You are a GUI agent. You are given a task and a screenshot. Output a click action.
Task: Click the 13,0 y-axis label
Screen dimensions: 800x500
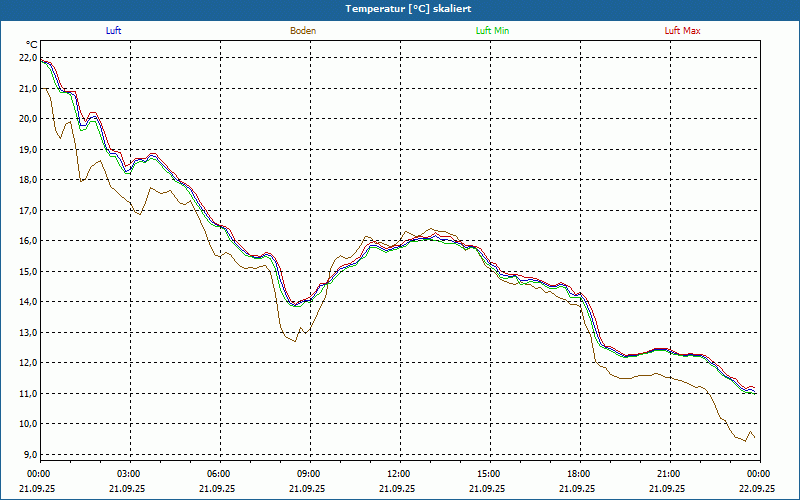coord(28,333)
